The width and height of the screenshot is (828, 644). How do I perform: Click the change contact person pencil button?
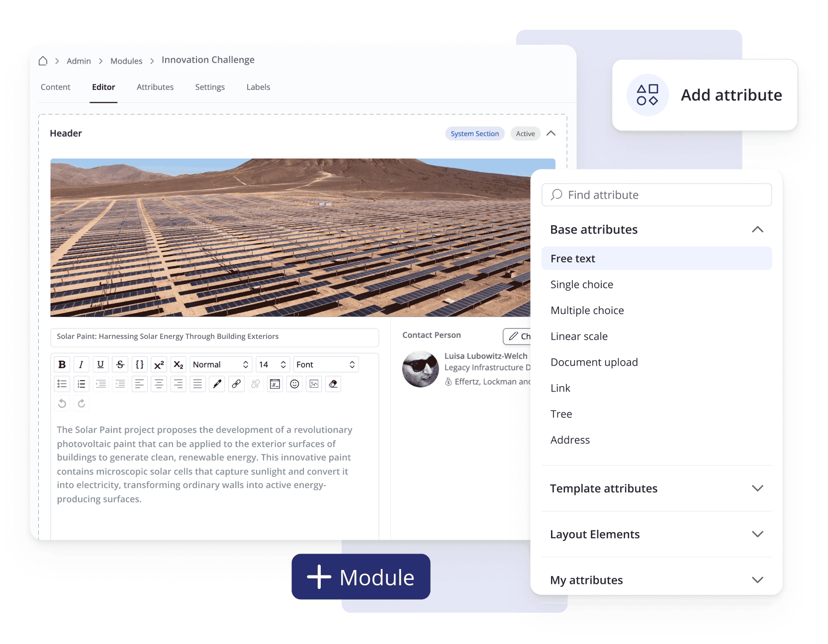coord(517,336)
